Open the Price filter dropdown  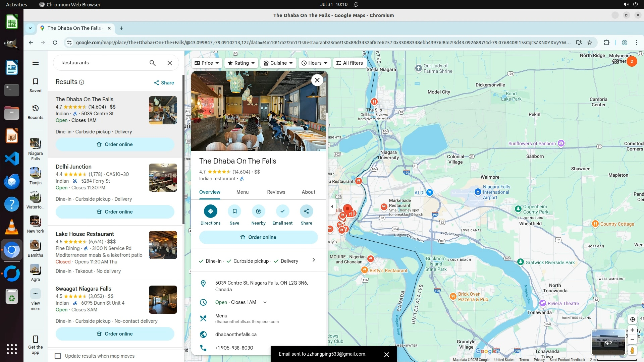click(x=207, y=63)
